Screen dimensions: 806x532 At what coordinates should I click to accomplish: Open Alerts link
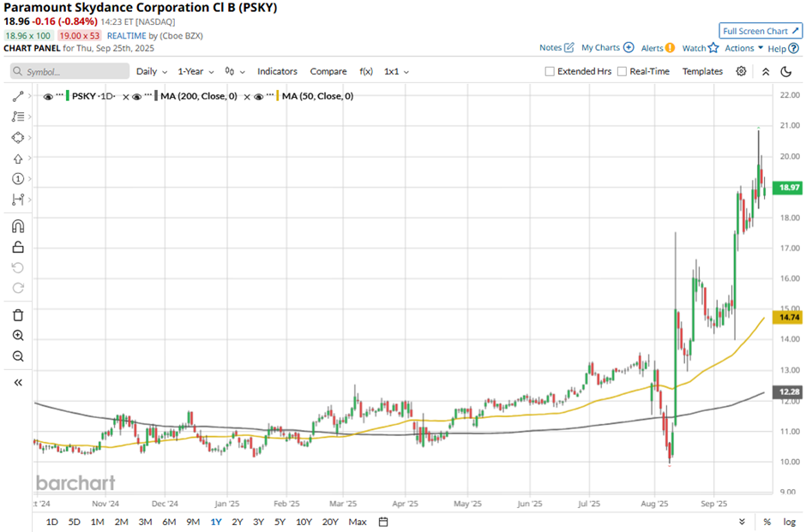tap(658, 48)
